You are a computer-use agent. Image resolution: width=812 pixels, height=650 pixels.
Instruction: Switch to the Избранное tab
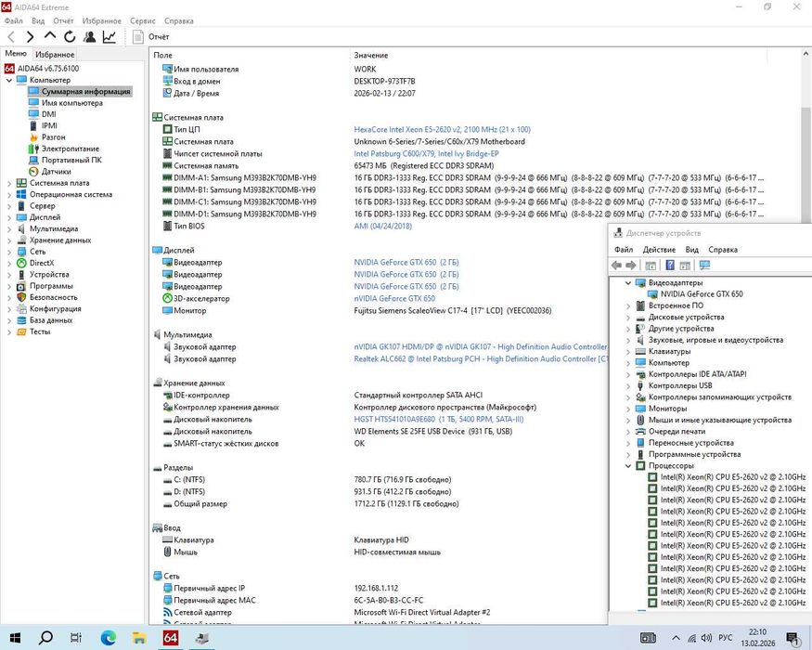(55, 55)
